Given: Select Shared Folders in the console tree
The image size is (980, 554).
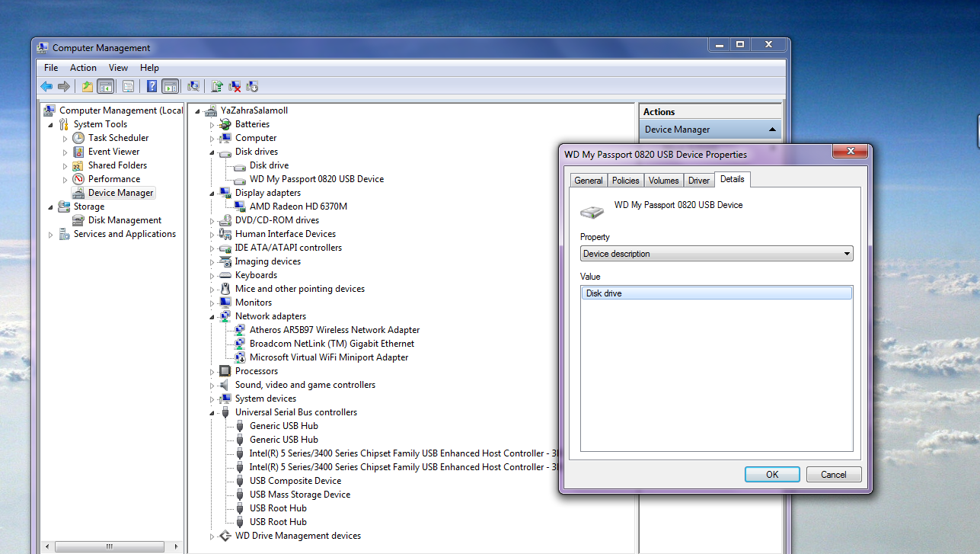Looking at the screenshot, I should click(x=117, y=165).
